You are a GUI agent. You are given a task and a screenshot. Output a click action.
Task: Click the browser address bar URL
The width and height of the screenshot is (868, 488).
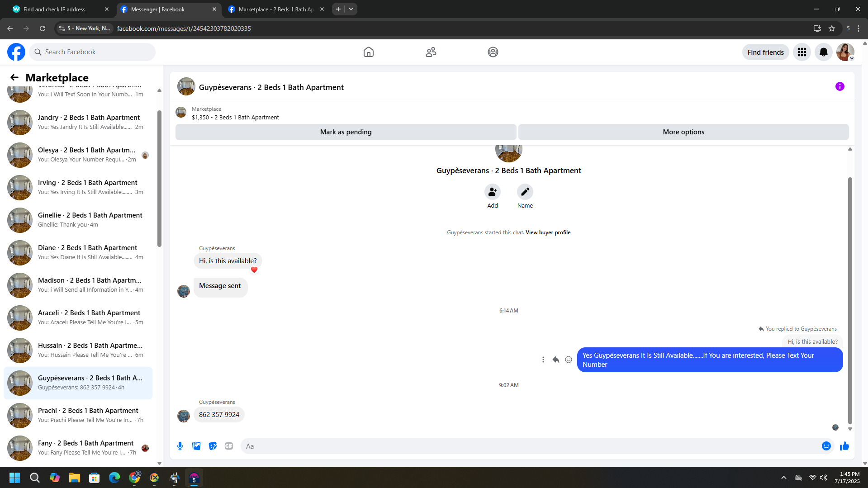[184, 28]
